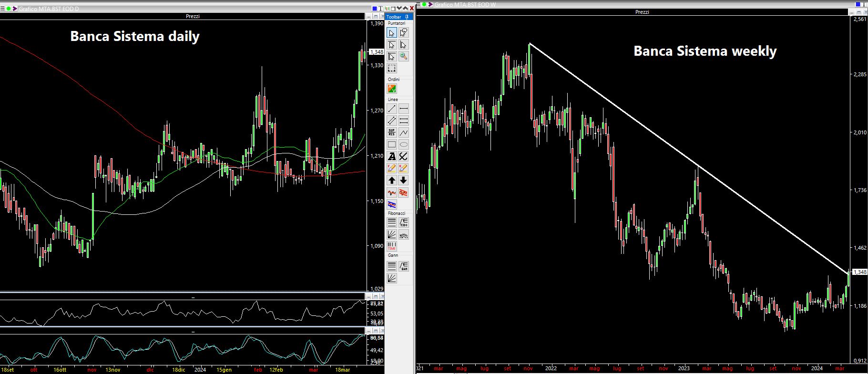Insert a down arrow marker
868x374 pixels.
(x=403, y=180)
